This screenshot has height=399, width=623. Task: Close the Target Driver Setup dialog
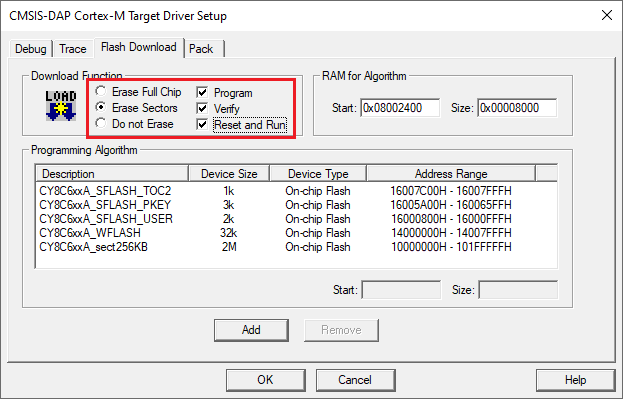click(x=607, y=15)
